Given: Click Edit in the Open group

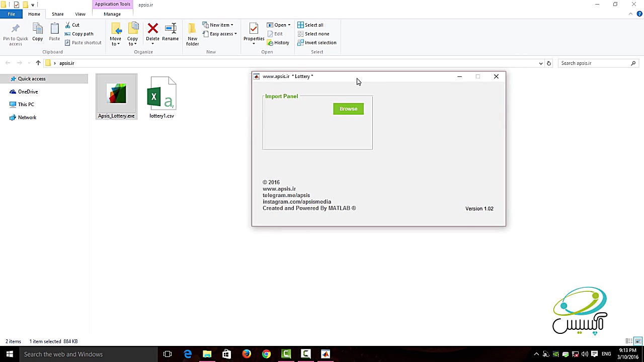Looking at the screenshot, I should 275,34.
